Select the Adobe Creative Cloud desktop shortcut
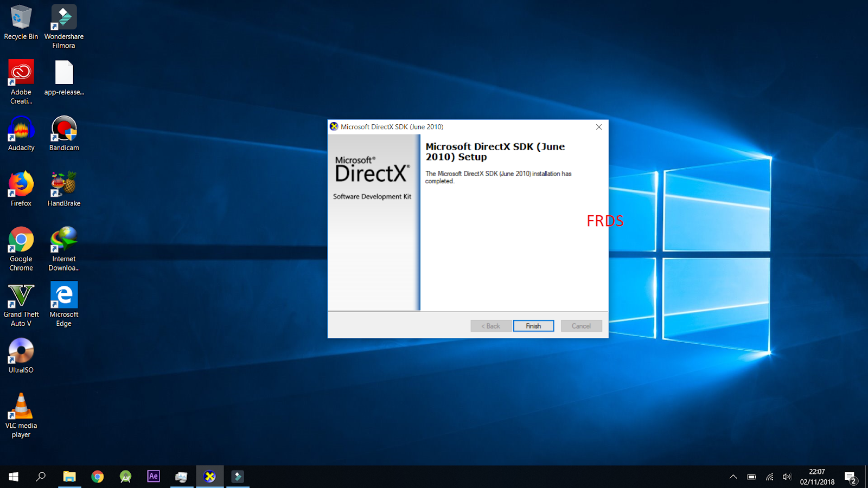This screenshot has width=868, height=488. (21, 82)
